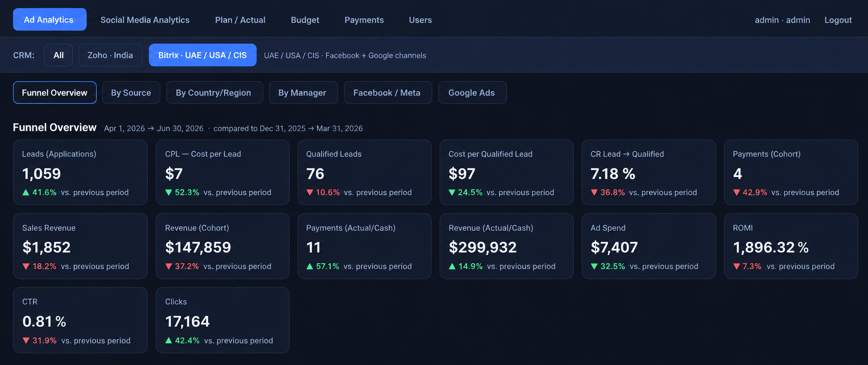Image resolution: width=868 pixels, height=365 pixels.
Task: Click the trend arrow in Cost per Qualified Lead card
Action: pyautogui.click(x=452, y=193)
